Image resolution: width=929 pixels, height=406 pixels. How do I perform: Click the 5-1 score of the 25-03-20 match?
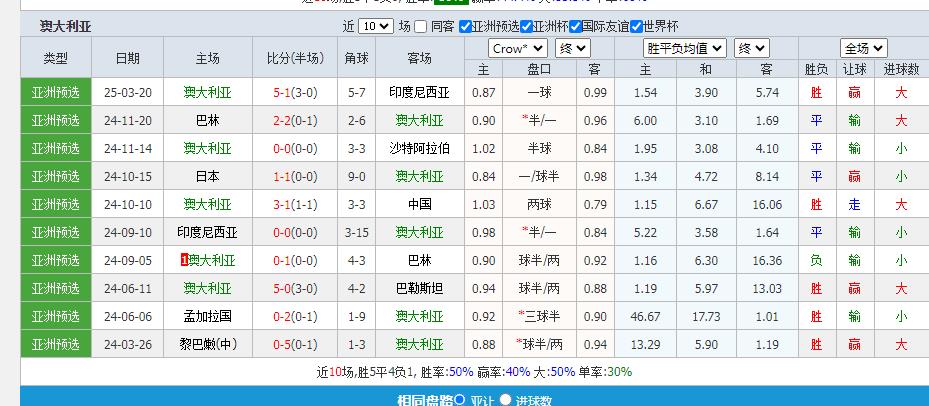[x=283, y=92]
